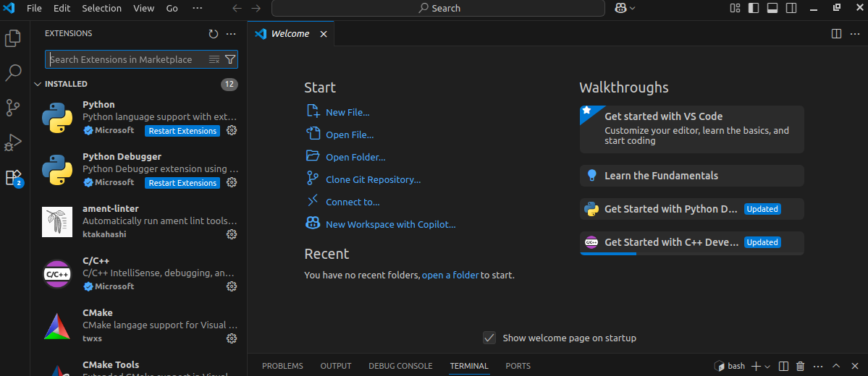Open the extensions filter menu
This screenshot has width=868, height=376.
(x=230, y=59)
